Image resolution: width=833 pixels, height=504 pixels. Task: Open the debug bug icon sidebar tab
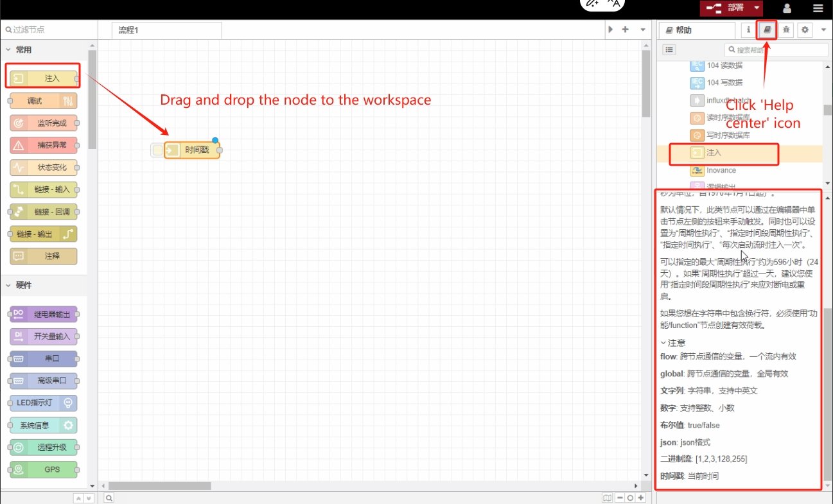click(786, 30)
